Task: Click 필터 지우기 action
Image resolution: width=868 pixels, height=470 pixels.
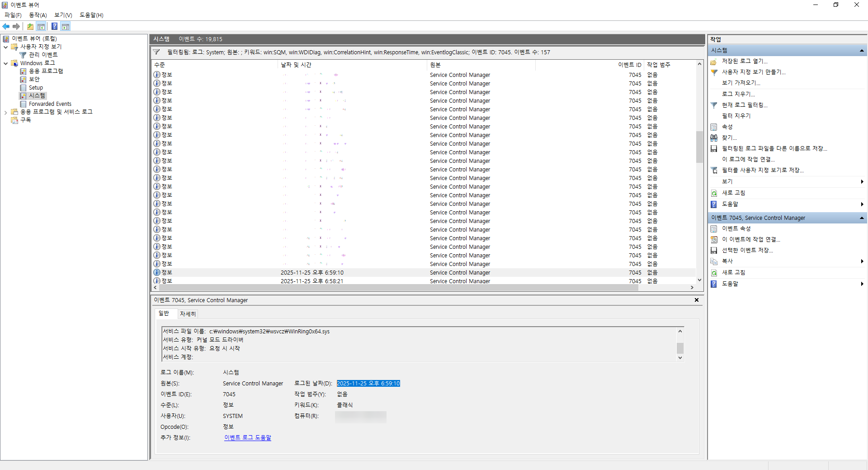Action: pos(736,116)
